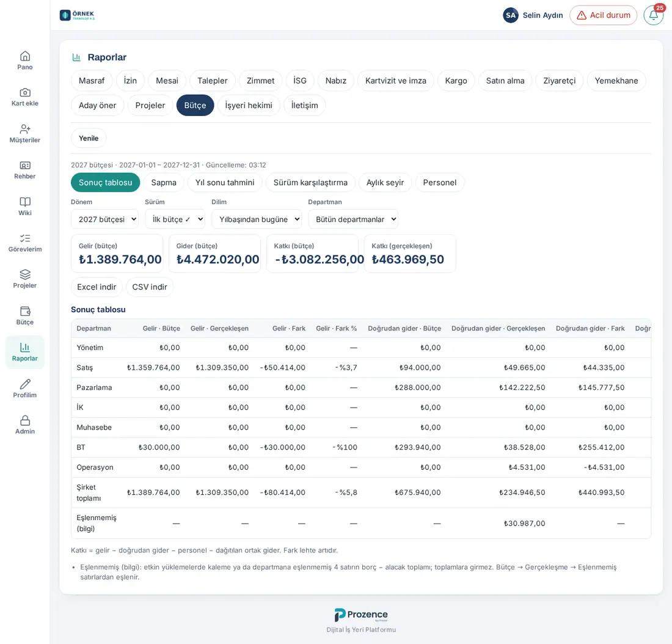The image size is (672, 644).
Task: Open Sürüm karşılaştırma sub-tab
Action: click(x=311, y=183)
